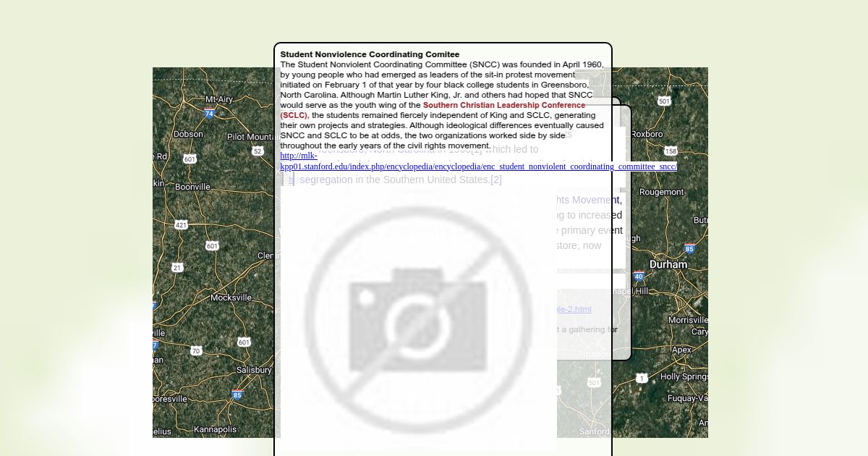
Task: Click the Holly Springs map label
Action: coord(684,377)
